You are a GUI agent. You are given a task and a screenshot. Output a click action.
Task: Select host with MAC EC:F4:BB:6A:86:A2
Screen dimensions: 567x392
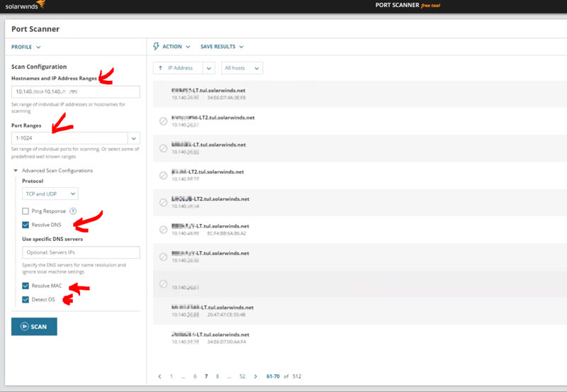360,230
